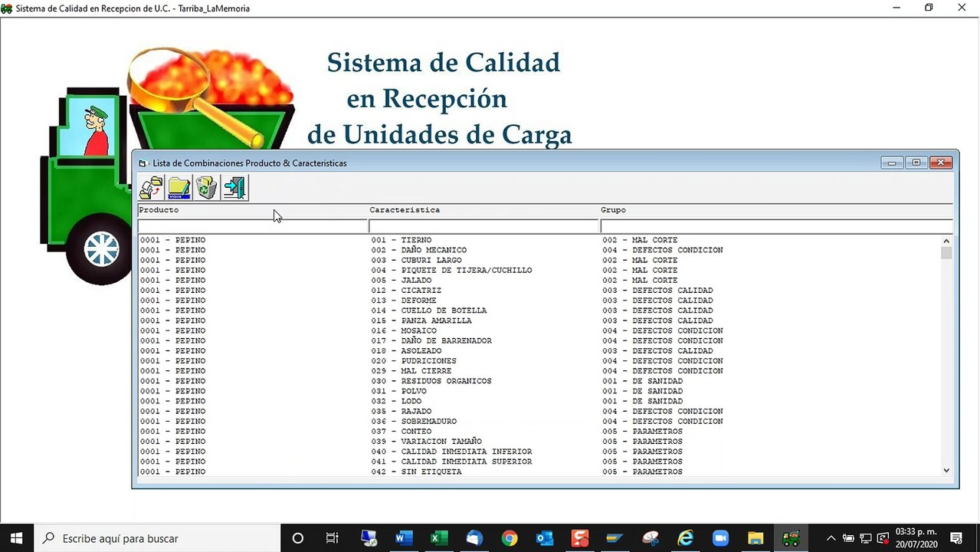
Task: Click the Grupo filter input field
Action: 776,226
